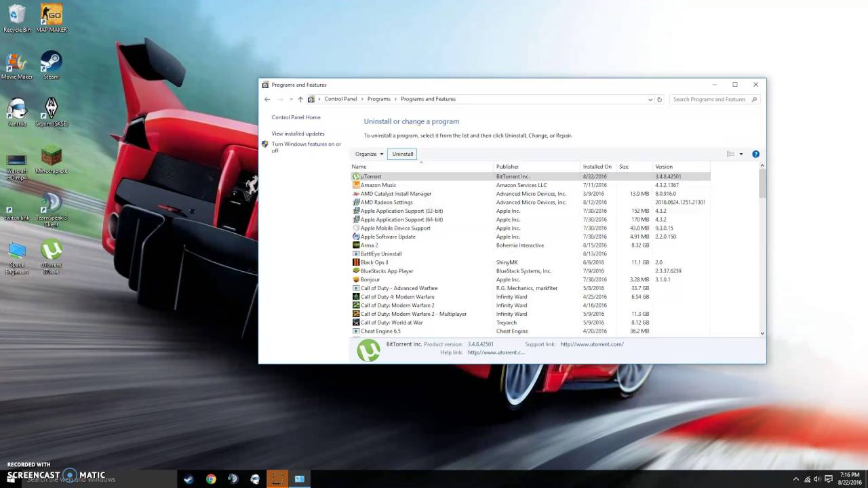Screen dimensions: 868x488
Task: Expand the more view options arrow
Action: [x=741, y=154]
